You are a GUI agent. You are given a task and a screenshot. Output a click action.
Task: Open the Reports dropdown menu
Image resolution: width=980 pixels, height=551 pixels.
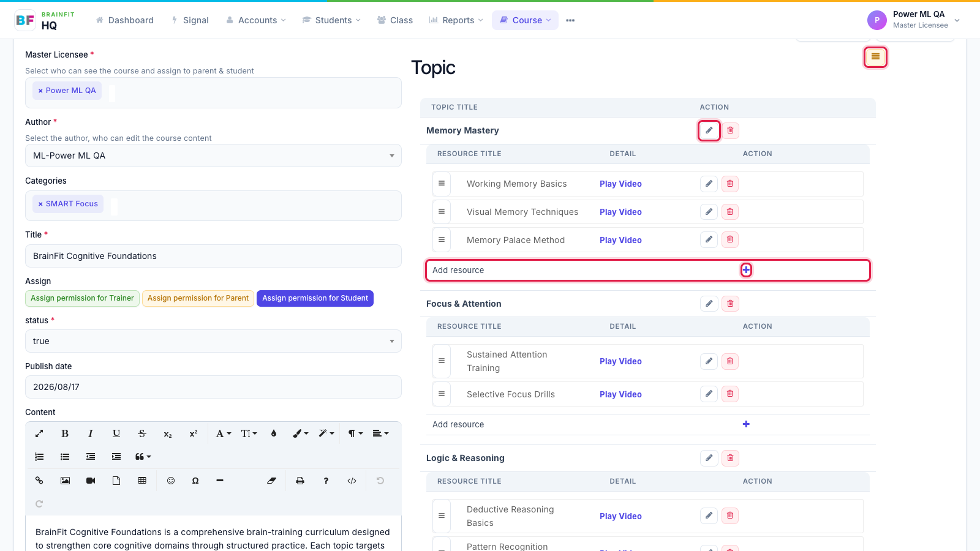click(456, 20)
